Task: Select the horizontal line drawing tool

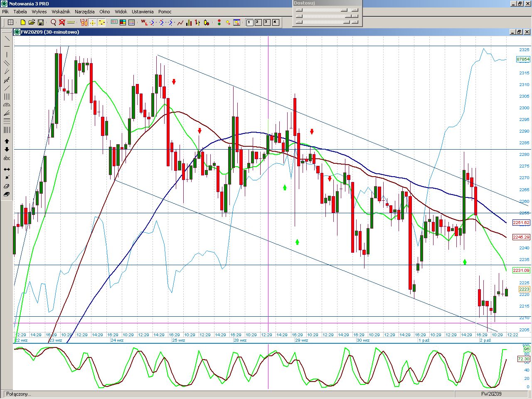Action: pos(7,47)
